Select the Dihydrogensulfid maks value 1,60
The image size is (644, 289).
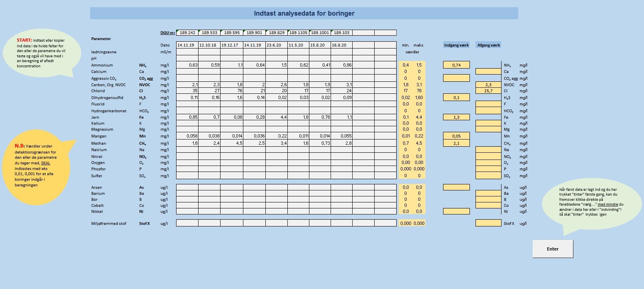pos(419,98)
